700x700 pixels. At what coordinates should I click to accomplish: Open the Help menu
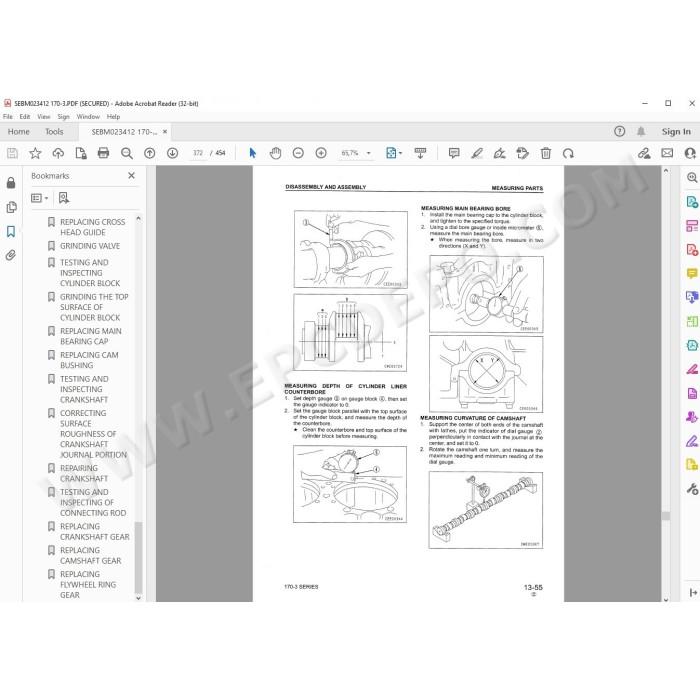click(x=113, y=117)
